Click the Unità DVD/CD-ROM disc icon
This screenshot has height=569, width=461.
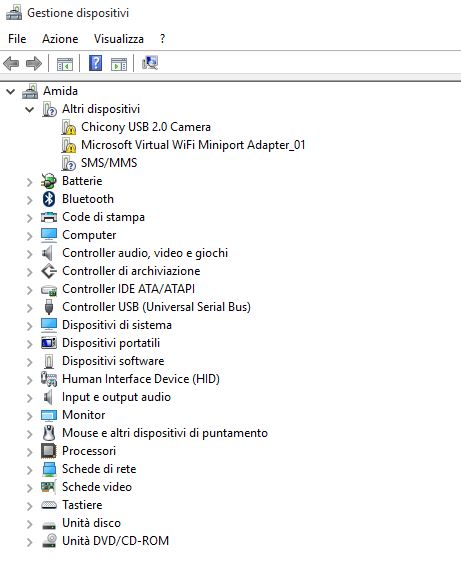49,541
